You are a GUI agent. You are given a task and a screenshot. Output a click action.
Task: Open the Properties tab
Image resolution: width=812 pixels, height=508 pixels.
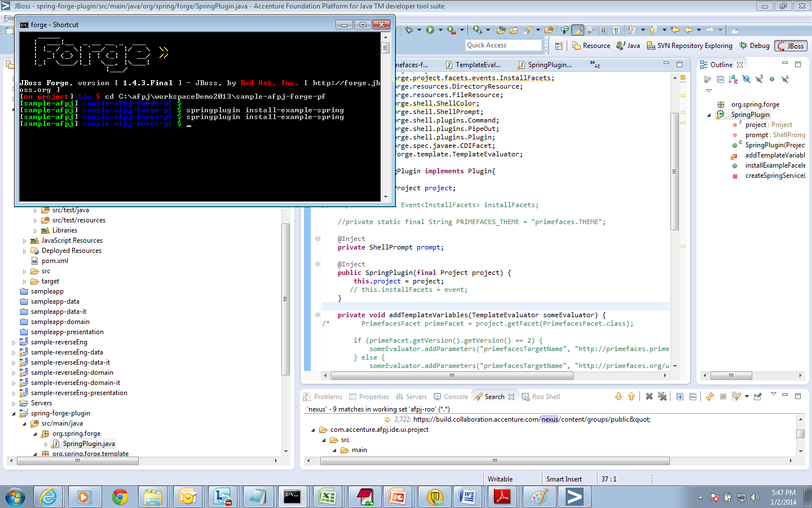pos(369,397)
